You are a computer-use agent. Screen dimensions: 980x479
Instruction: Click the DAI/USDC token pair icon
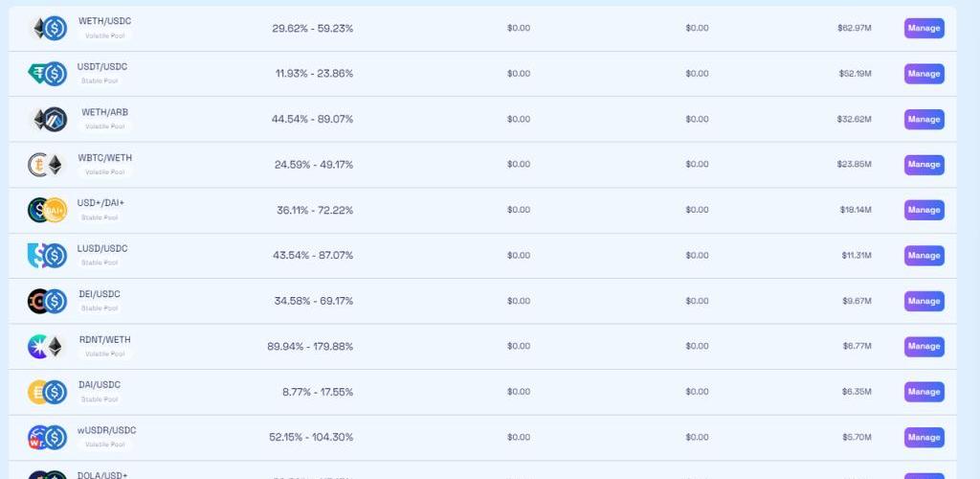tap(47, 392)
